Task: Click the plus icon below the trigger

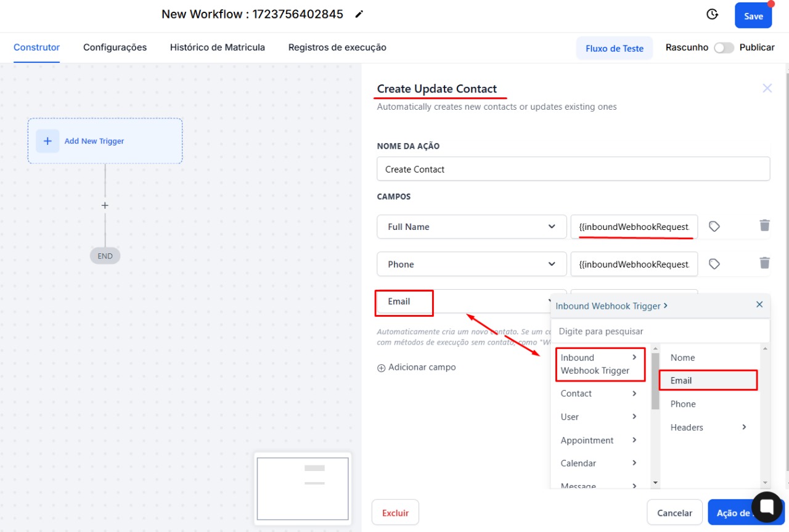Action: click(105, 205)
